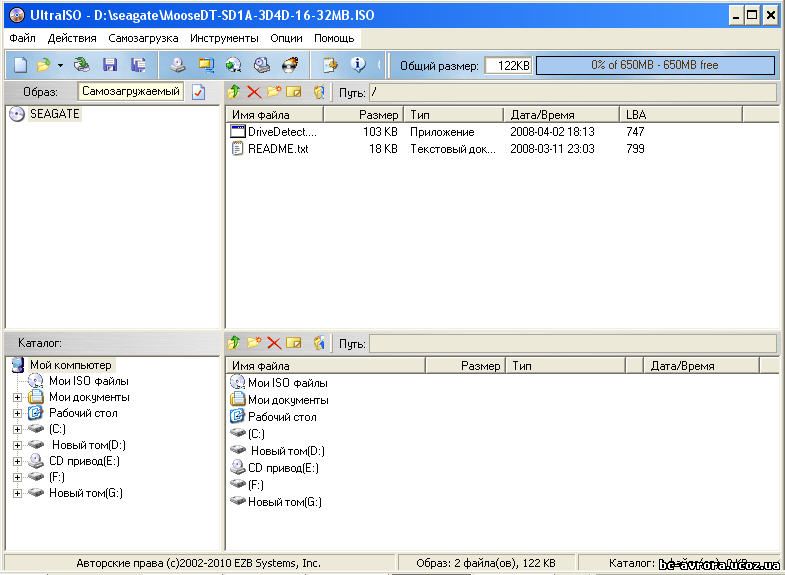Select Мой компьютер in catalog tree

(71, 365)
